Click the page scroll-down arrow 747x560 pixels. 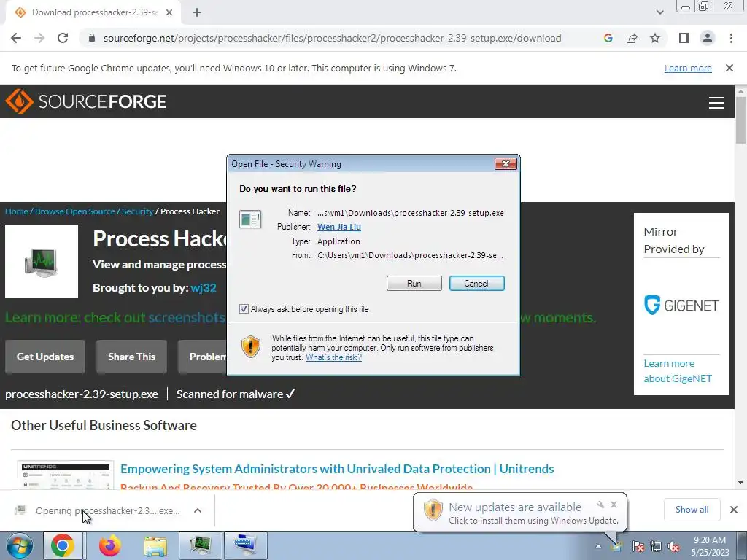pos(740,483)
